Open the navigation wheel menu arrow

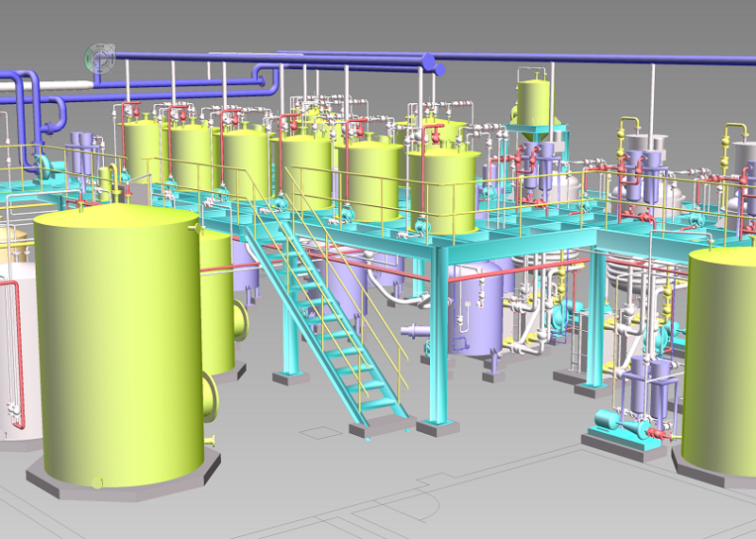click(x=112, y=71)
